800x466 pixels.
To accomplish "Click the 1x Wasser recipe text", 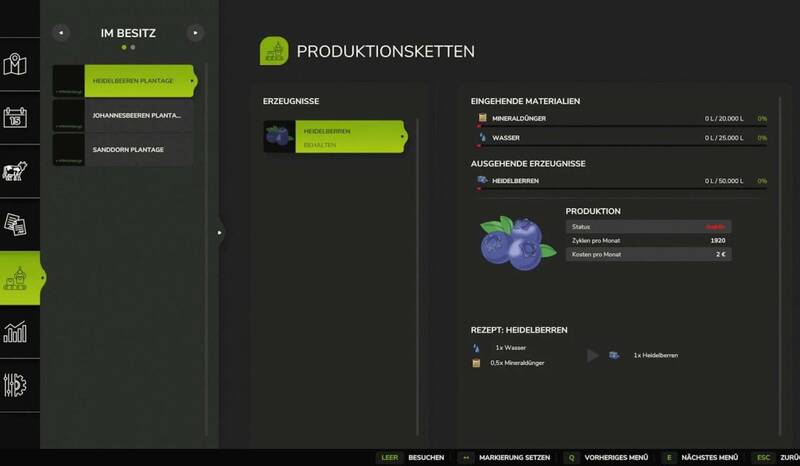I will [511, 348].
